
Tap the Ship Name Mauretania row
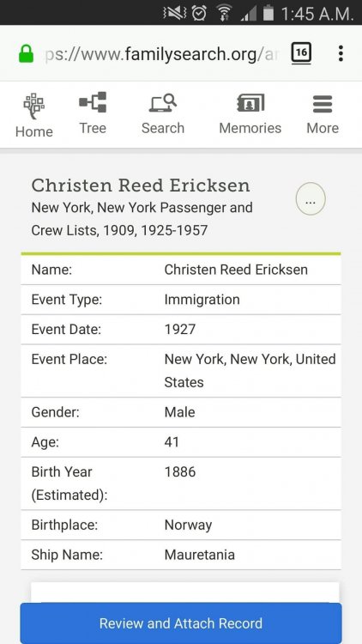click(181, 555)
